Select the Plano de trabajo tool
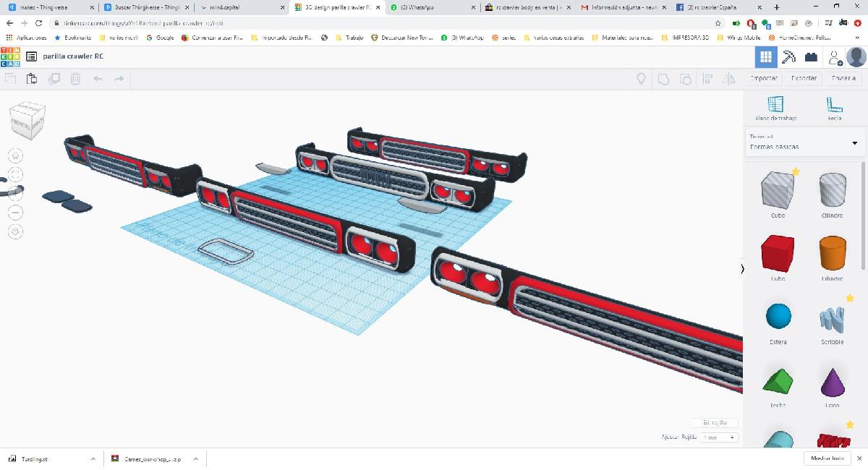 pyautogui.click(x=775, y=108)
